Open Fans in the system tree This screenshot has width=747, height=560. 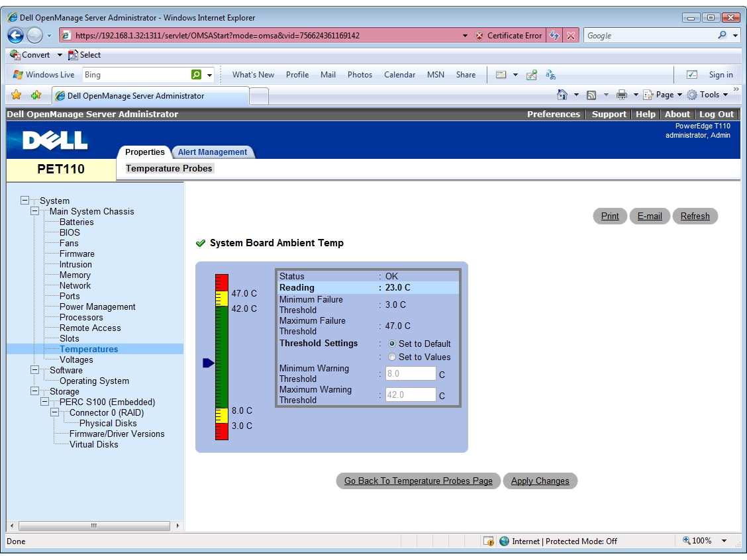[x=69, y=243]
